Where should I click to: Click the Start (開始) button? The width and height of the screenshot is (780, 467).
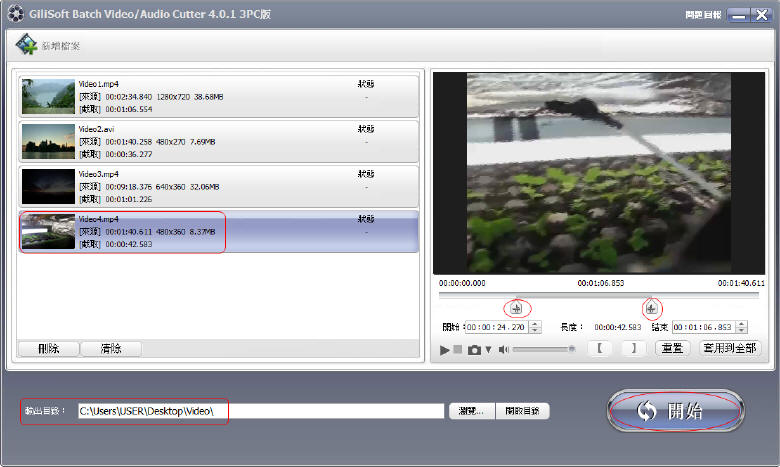(x=675, y=411)
